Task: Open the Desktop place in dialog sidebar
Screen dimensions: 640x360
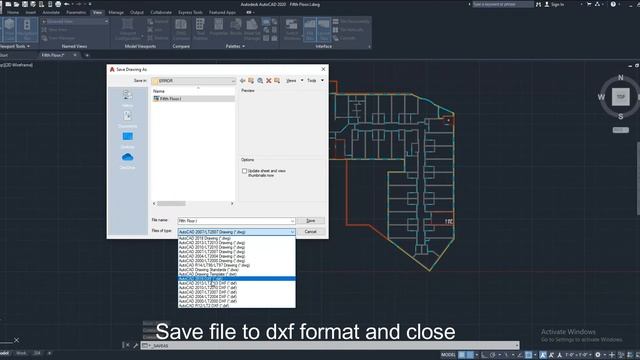Action: click(x=127, y=139)
